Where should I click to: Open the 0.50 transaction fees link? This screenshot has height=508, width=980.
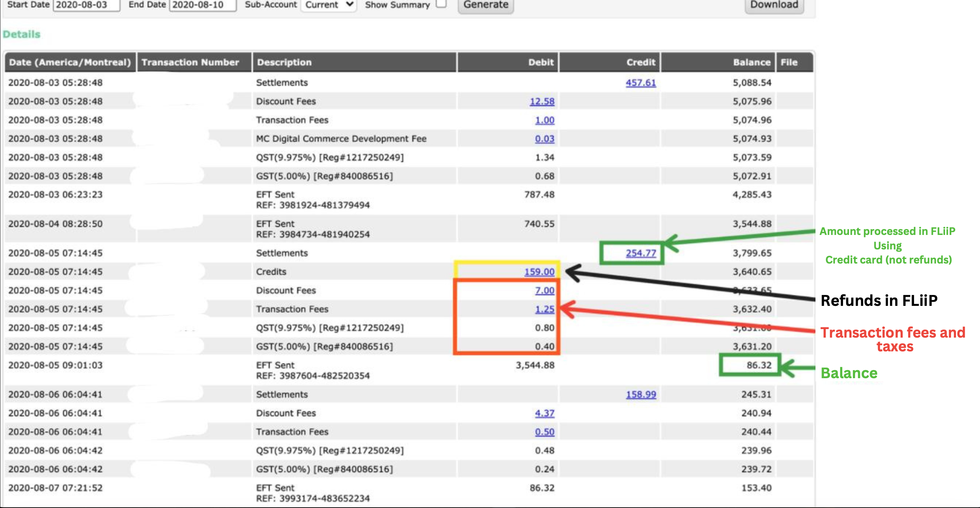coord(544,431)
